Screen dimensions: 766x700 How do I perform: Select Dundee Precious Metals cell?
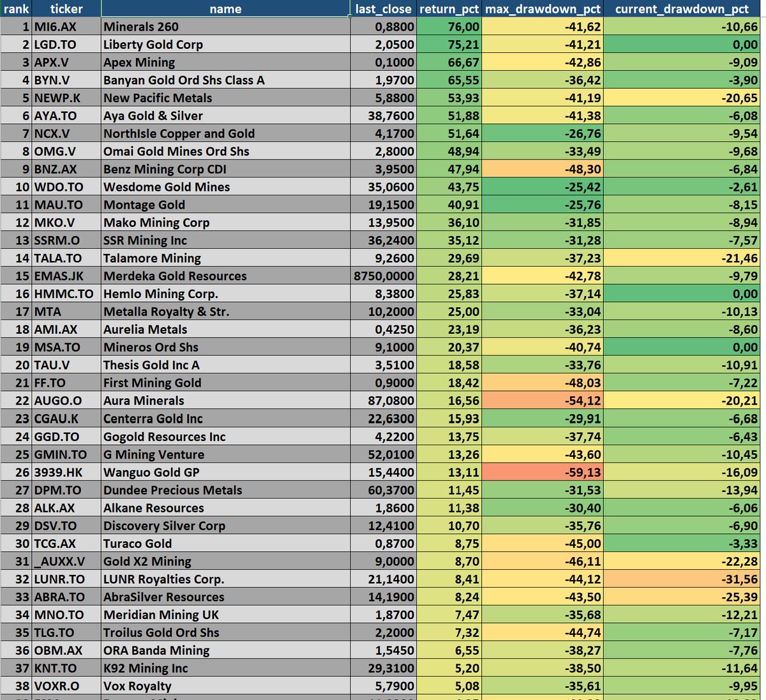point(225,491)
